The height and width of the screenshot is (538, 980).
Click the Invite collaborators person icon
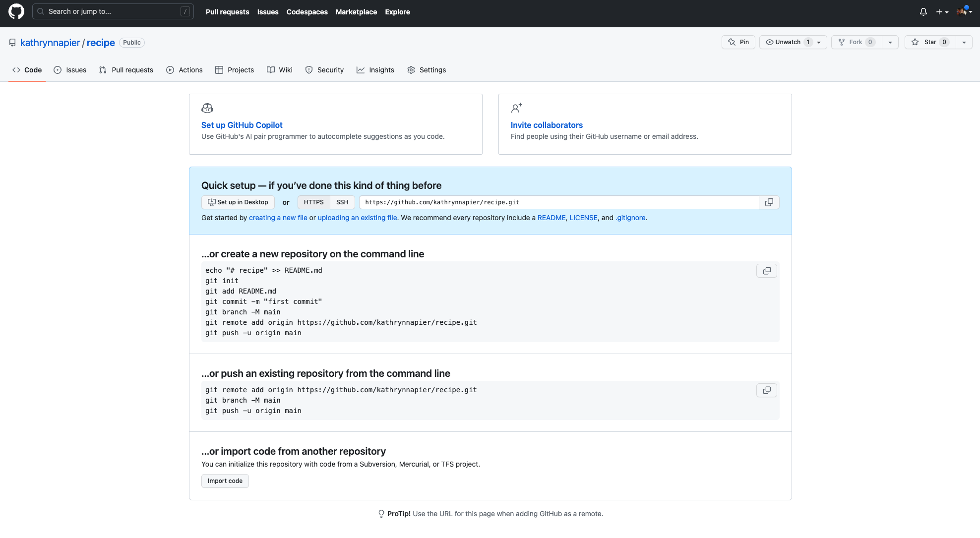[x=516, y=108]
